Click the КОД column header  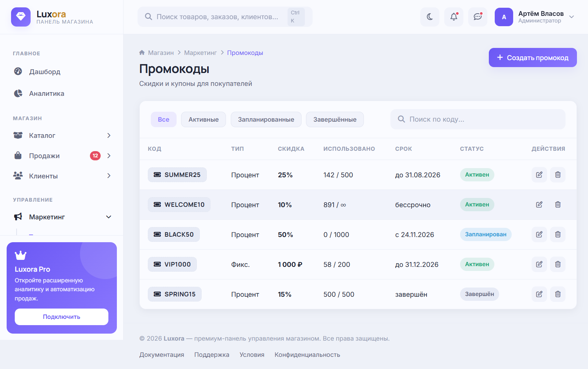point(154,149)
